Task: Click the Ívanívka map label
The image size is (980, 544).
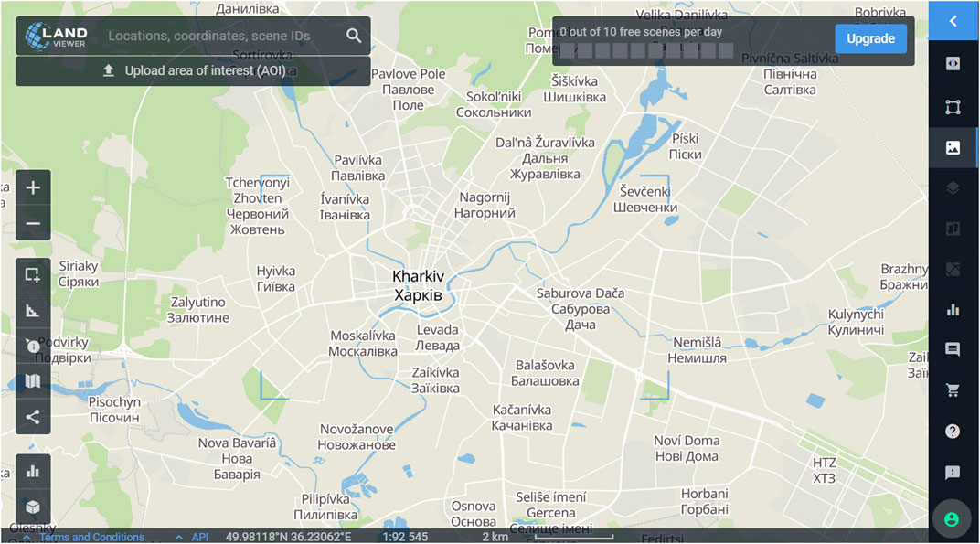Action: pyautogui.click(x=345, y=207)
